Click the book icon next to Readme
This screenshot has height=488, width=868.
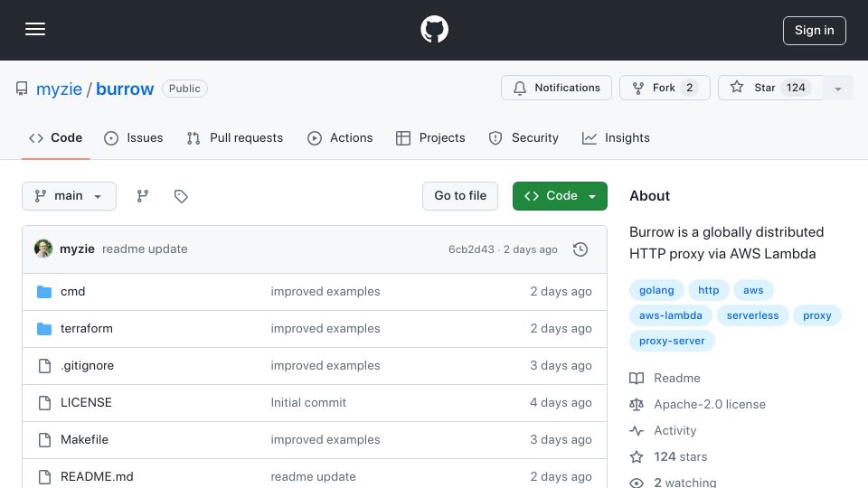click(637, 379)
